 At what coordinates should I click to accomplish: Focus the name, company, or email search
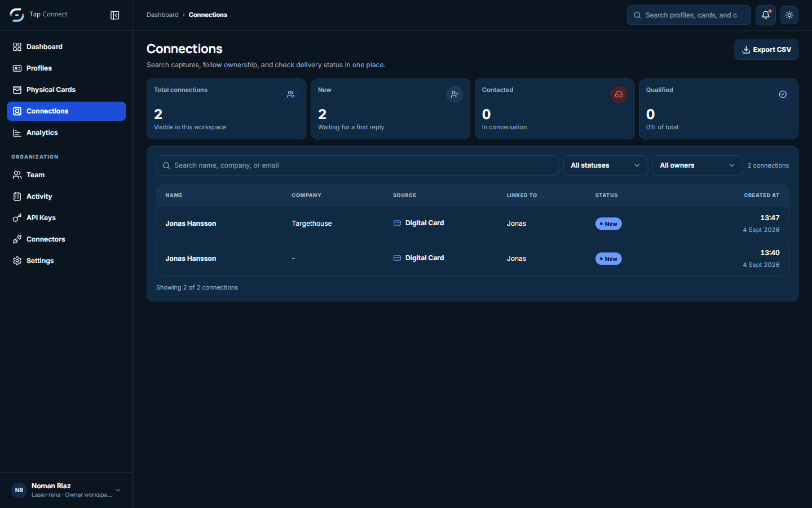tap(358, 165)
